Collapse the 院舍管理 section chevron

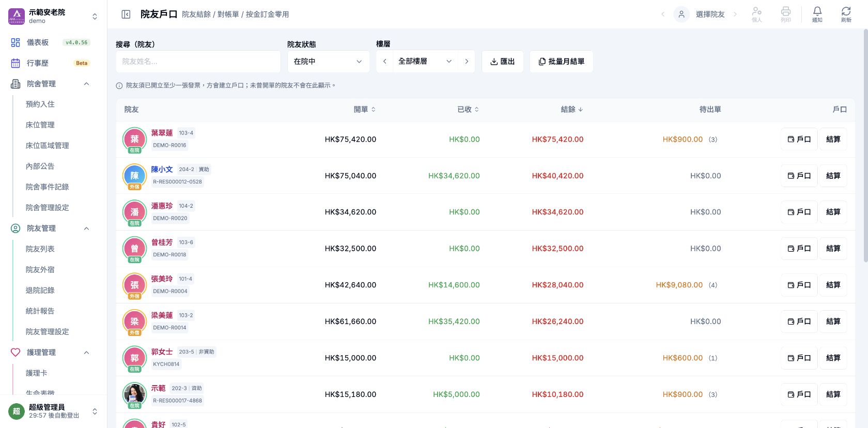click(86, 84)
